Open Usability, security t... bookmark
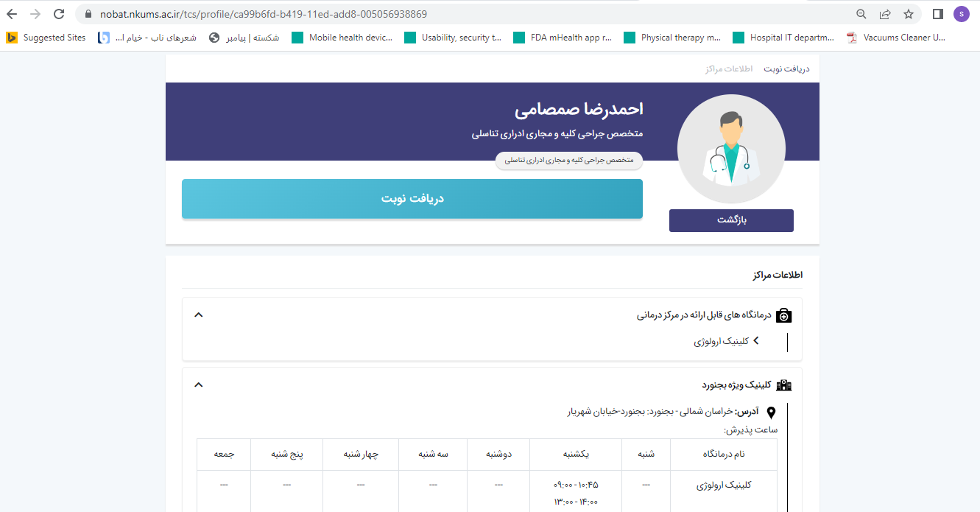 [x=454, y=38]
